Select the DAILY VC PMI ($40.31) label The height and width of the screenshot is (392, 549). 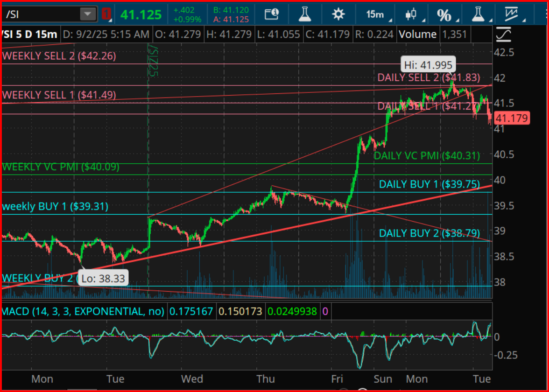[x=427, y=155]
